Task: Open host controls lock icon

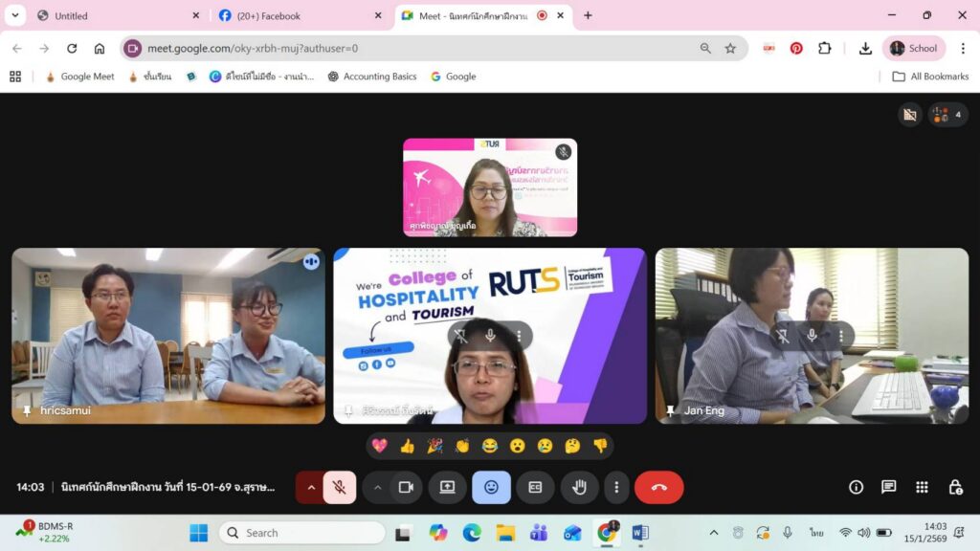Action: 954,487
